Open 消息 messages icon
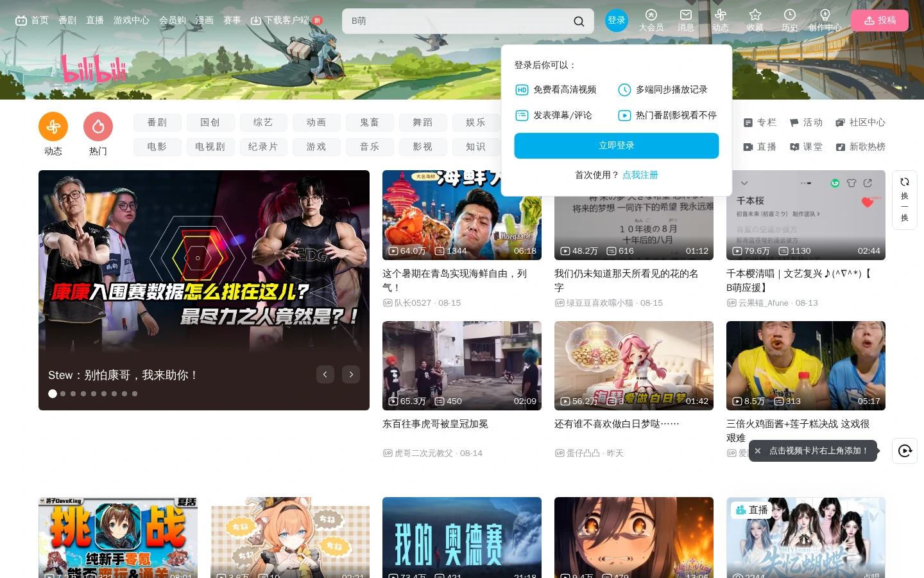924x578 pixels. [x=686, y=21]
